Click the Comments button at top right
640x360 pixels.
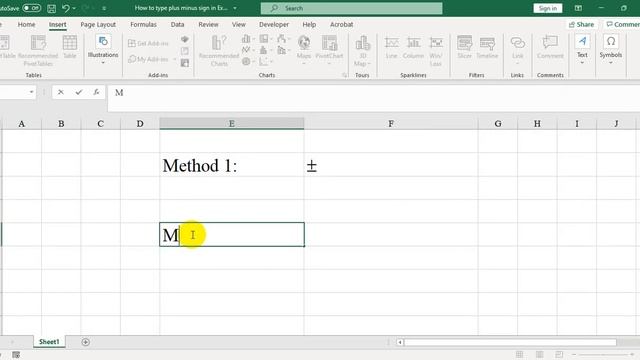(622, 24)
